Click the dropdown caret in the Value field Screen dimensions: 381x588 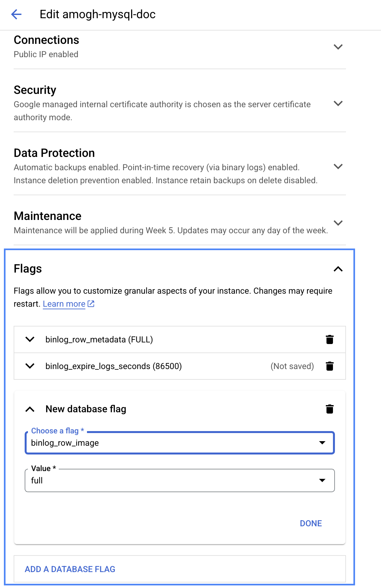(x=322, y=480)
